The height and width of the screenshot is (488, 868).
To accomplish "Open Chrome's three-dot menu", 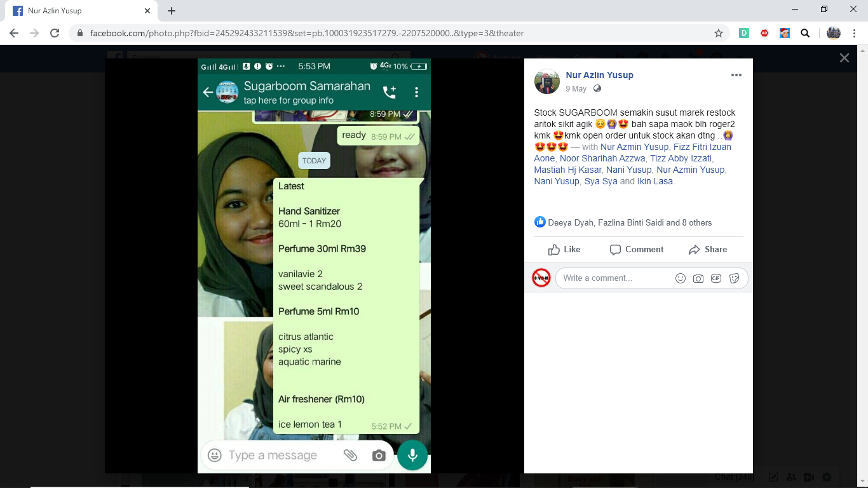I will point(854,33).
